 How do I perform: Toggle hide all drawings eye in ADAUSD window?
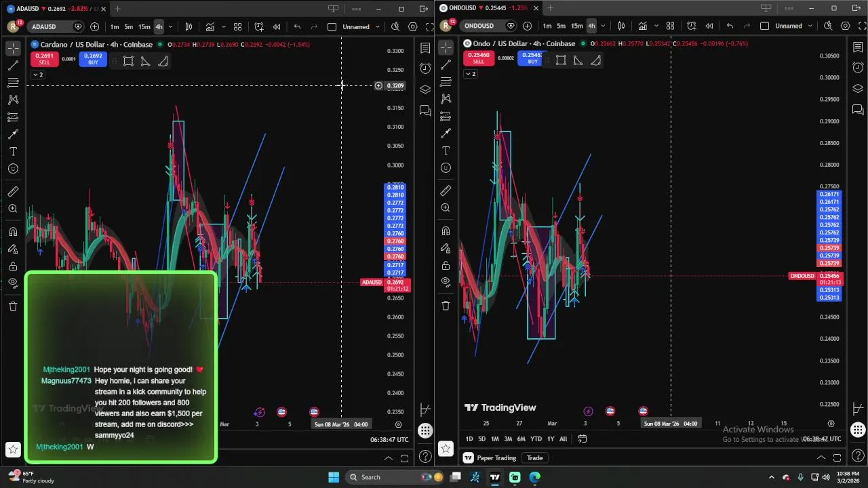pos(13,283)
